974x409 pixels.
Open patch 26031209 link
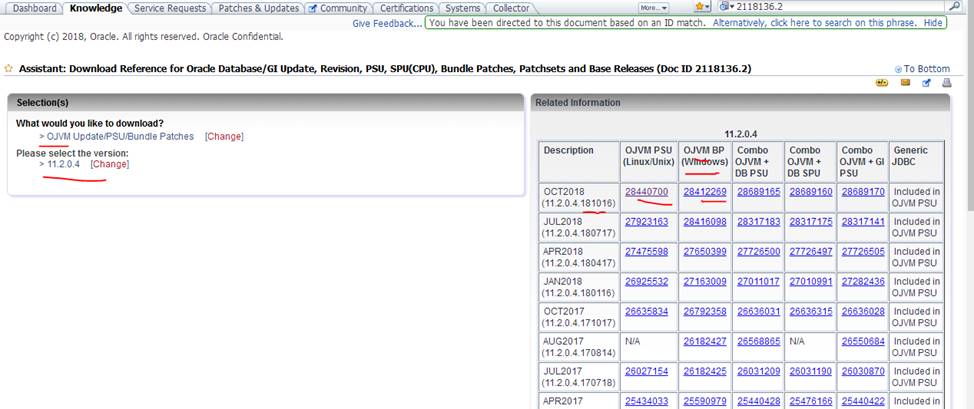758,370
